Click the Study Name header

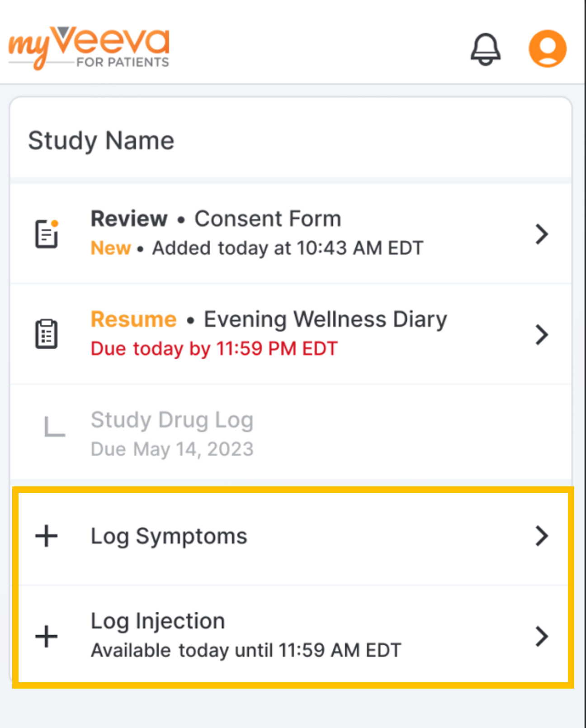[101, 140]
